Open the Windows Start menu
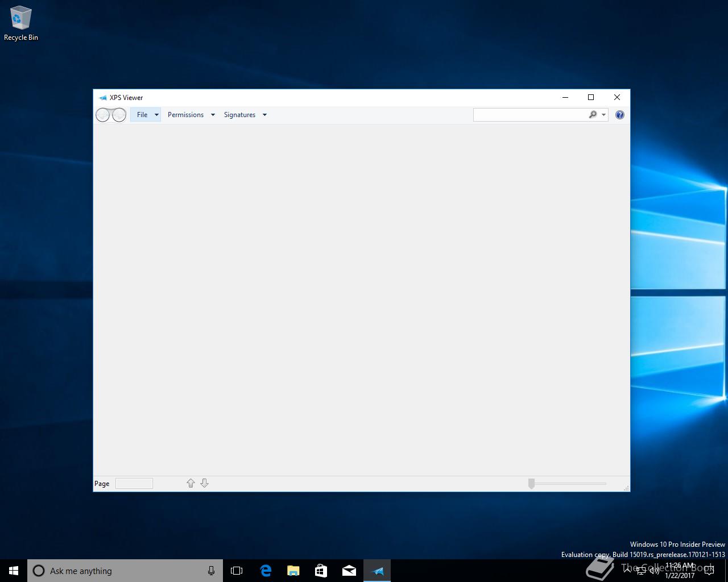728x582 pixels. click(x=14, y=571)
